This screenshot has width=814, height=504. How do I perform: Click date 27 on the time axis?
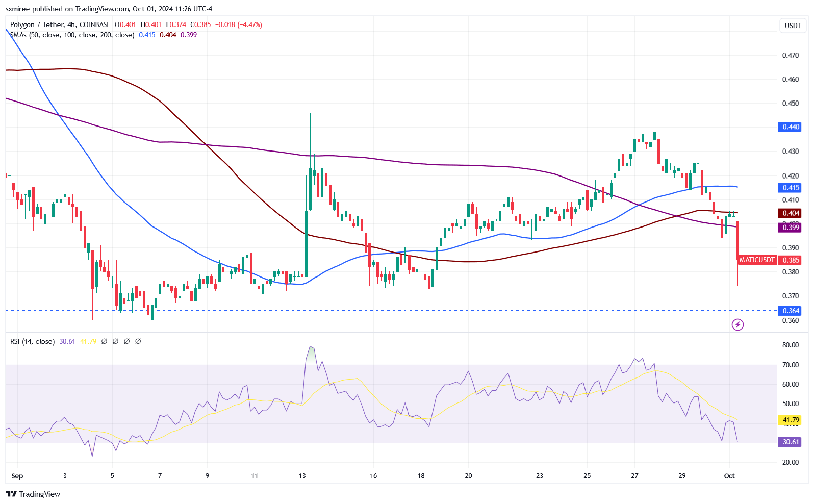tap(634, 476)
